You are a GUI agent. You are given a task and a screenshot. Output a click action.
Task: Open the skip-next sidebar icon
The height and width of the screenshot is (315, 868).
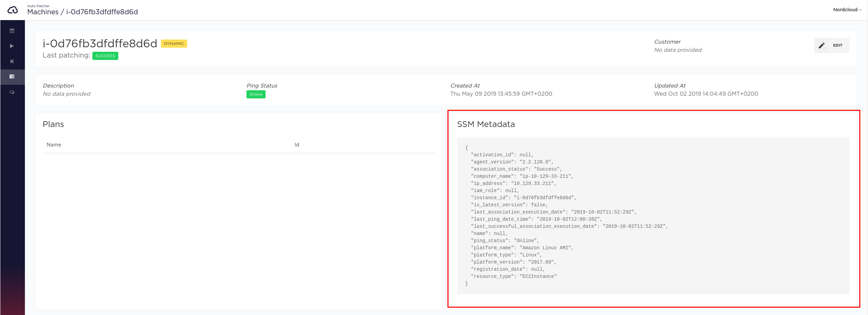(x=12, y=61)
